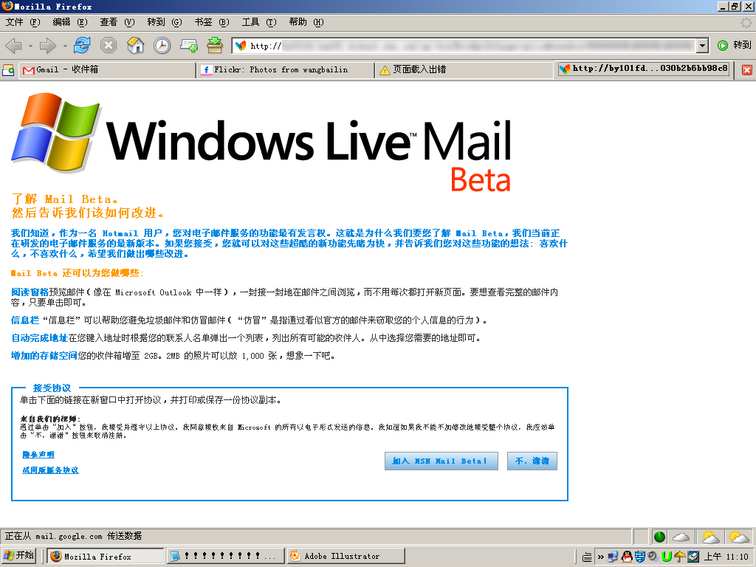Viewport: 756px width, 567px height.
Task: Open the 文件 (F) menu
Action: click(x=22, y=22)
